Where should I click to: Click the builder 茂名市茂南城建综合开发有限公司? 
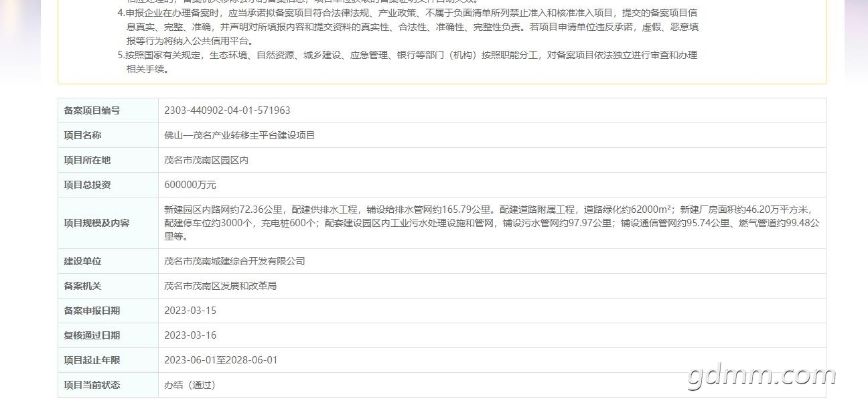[x=234, y=261]
